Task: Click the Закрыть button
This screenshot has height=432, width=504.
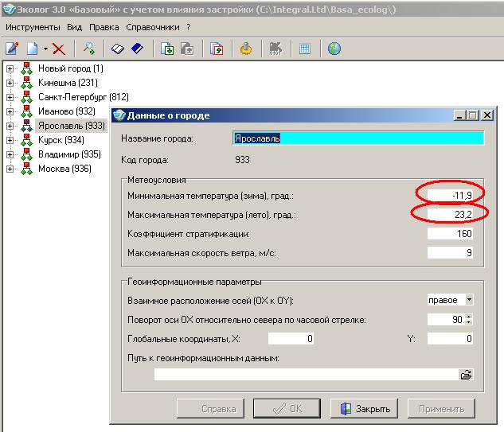Action: coord(365,409)
